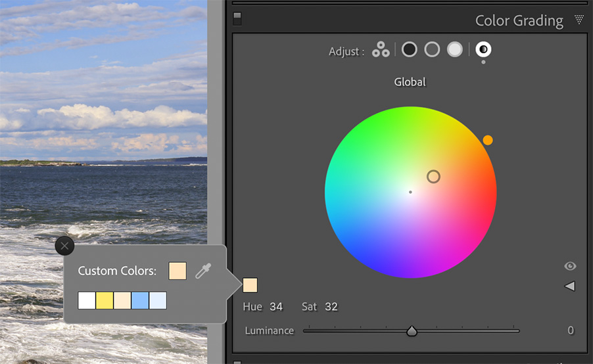The image size is (593, 364).
Task: Click the Custom Colors label
Action: click(117, 271)
